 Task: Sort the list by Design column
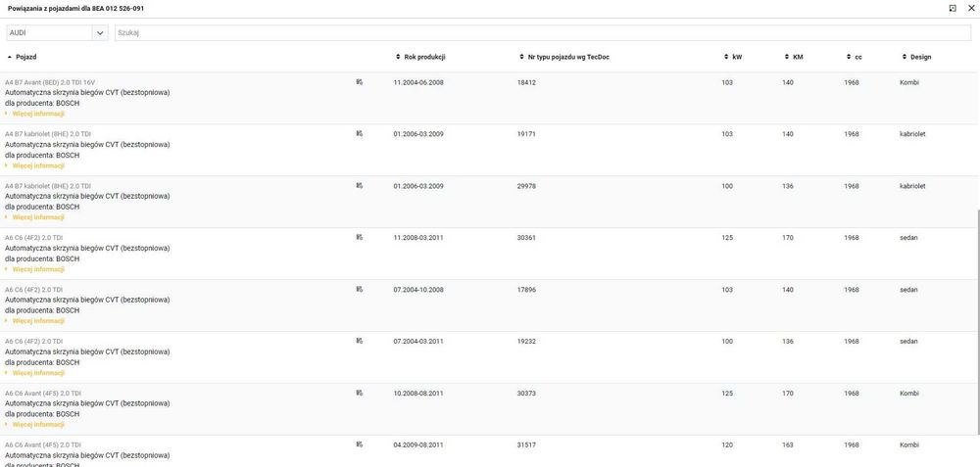(913, 57)
